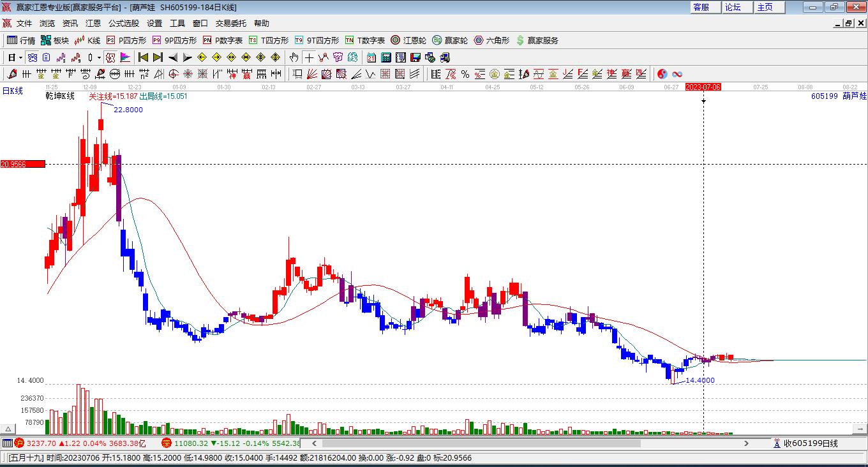The width and height of the screenshot is (868, 467).
Task: Toggle the pink flag indicator icon
Action: 125,57
